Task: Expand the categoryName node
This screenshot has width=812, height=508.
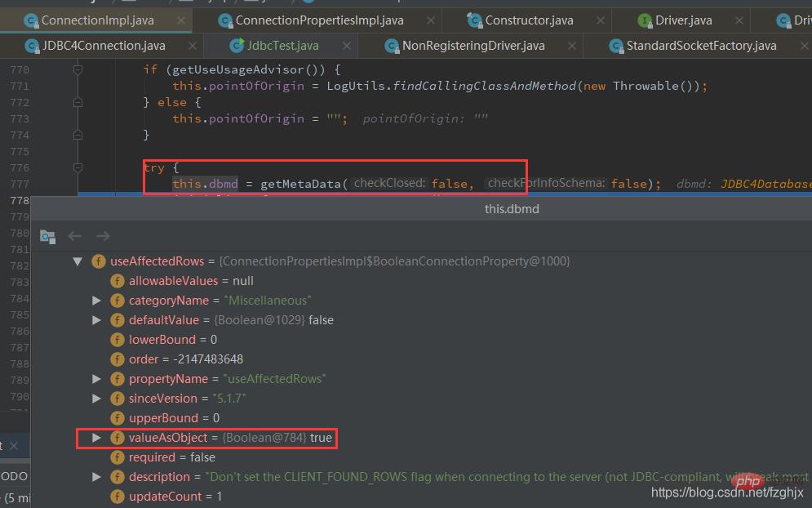Action: [x=96, y=301]
